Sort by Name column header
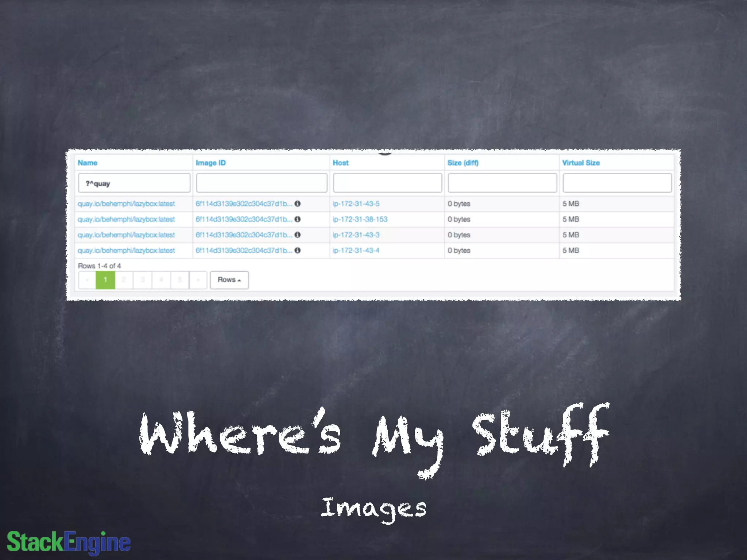 click(x=88, y=163)
